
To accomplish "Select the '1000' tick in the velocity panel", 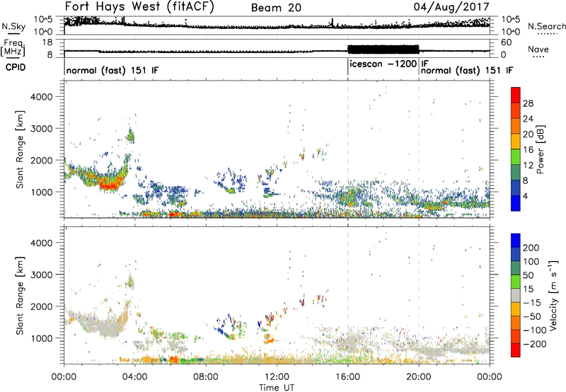I will coord(42,338).
